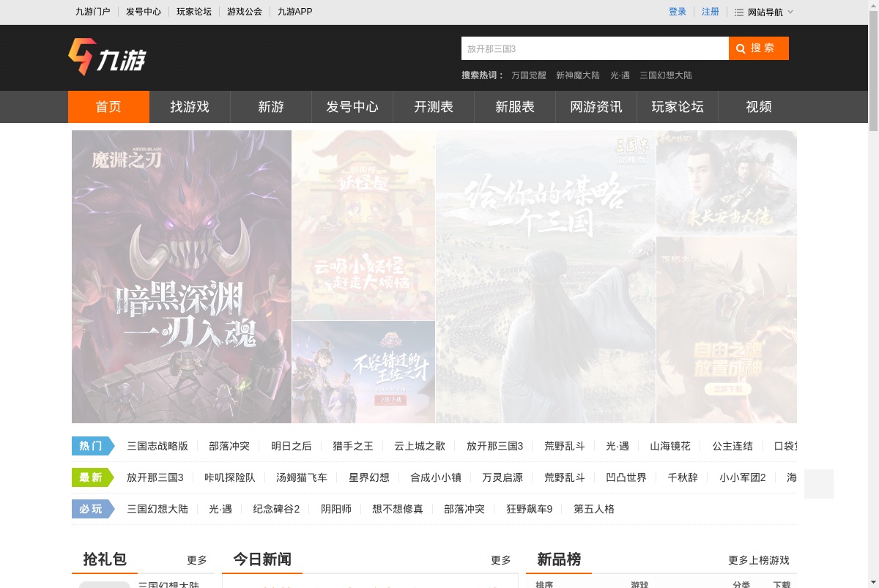Viewport: 879px width, 588px height.
Task: Open the 不容错过的王佐之才 banner
Action: pyautogui.click(x=363, y=372)
